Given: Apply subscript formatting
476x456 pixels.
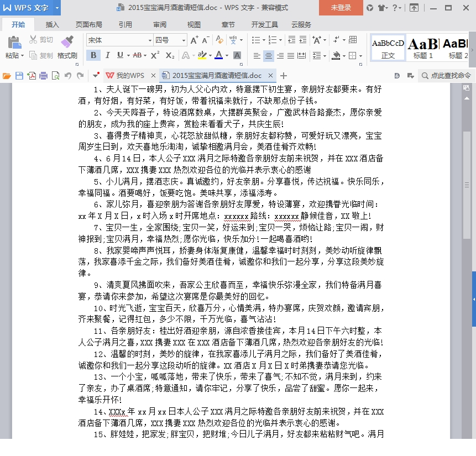Looking at the screenshot, I should click(170, 55).
